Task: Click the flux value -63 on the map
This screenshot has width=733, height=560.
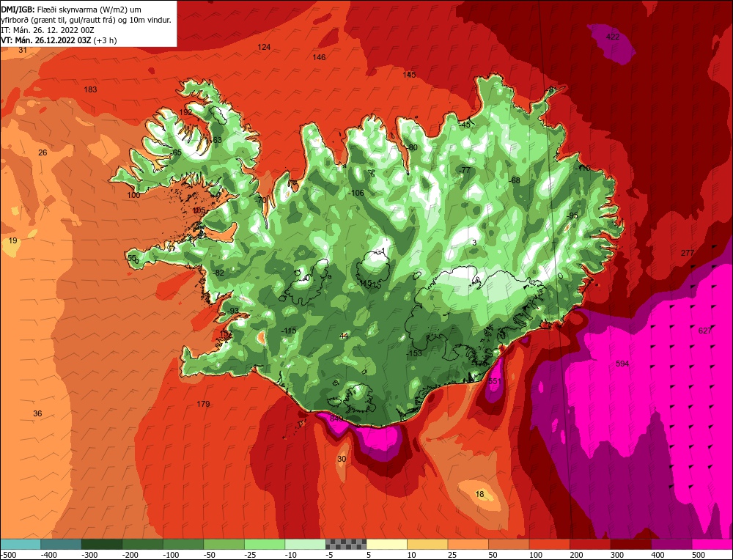Action: point(216,140)
